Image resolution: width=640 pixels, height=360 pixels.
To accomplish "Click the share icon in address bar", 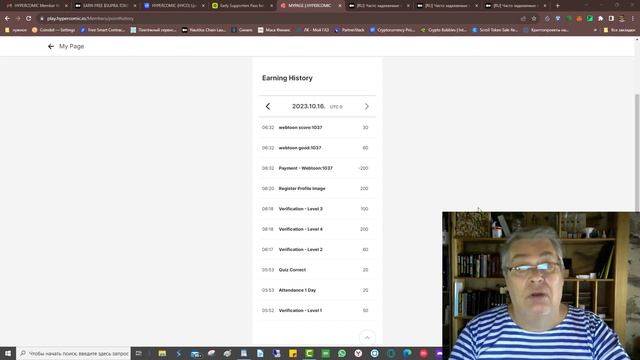I will (523, 18).
